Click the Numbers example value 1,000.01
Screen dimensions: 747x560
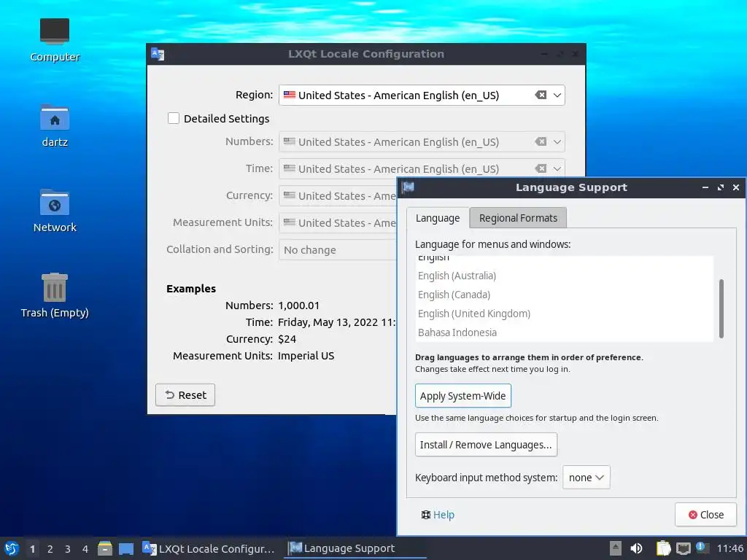[298, 306]
